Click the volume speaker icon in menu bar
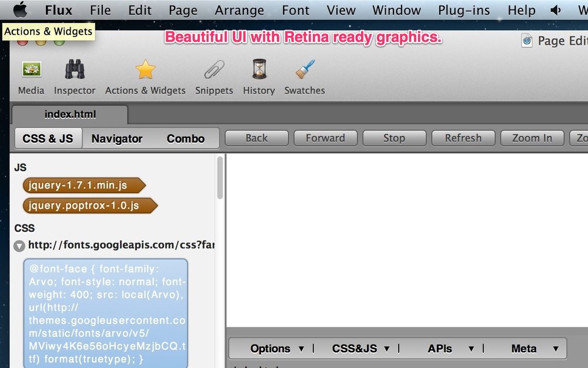Screen dimensions: 588x368 [556, 10]
